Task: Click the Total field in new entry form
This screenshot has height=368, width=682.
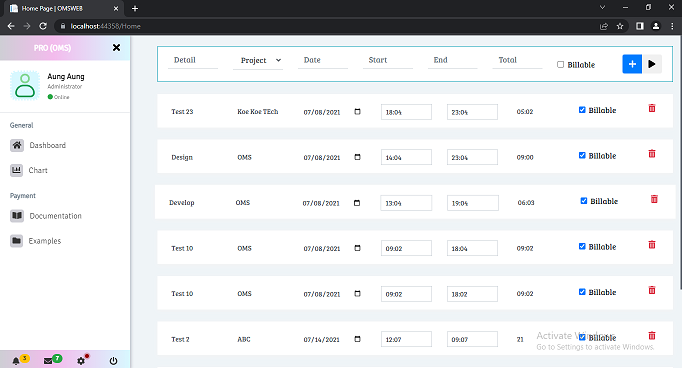Action: 517,60
